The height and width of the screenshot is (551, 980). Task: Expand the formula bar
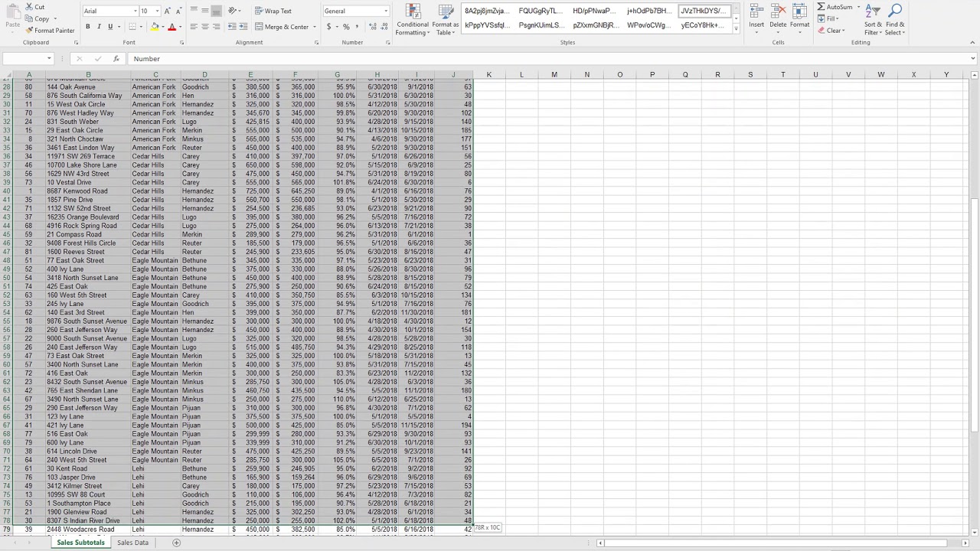[973, 59]
